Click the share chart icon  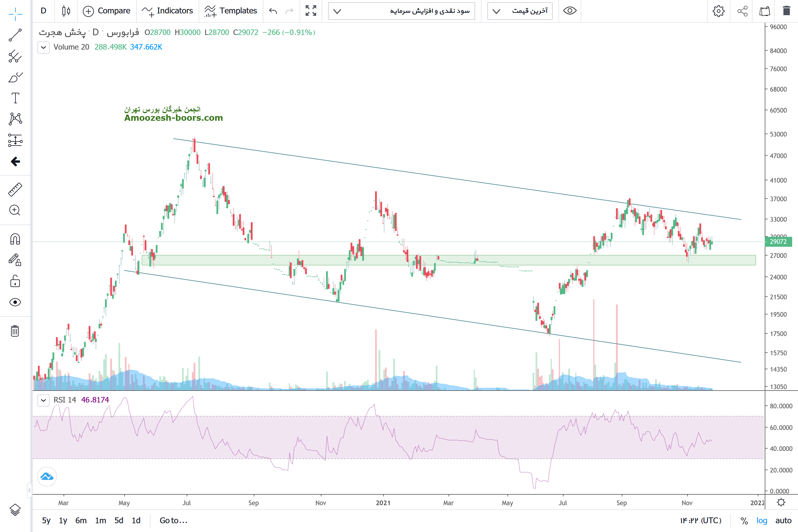[742, 11]
